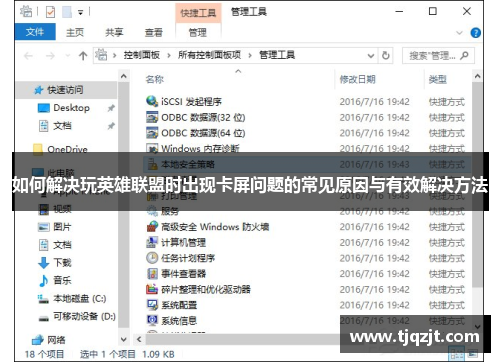Select 视频 in navigation pane
Viewport: 500px width, 362px height.
click(62, 209)
